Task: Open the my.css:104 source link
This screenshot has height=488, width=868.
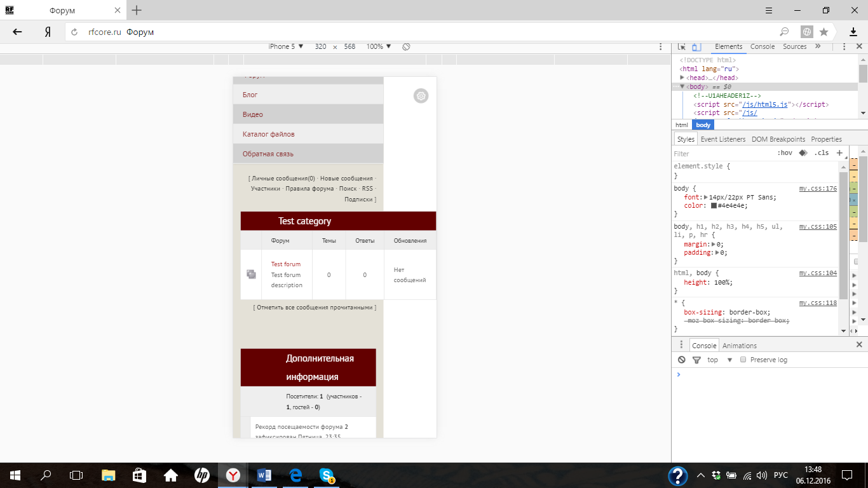Action: pos(818,273)
